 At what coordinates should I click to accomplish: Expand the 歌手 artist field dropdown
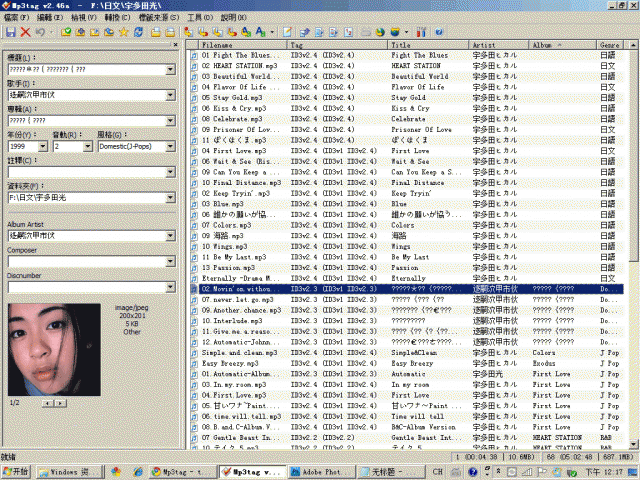click(171, 95)
